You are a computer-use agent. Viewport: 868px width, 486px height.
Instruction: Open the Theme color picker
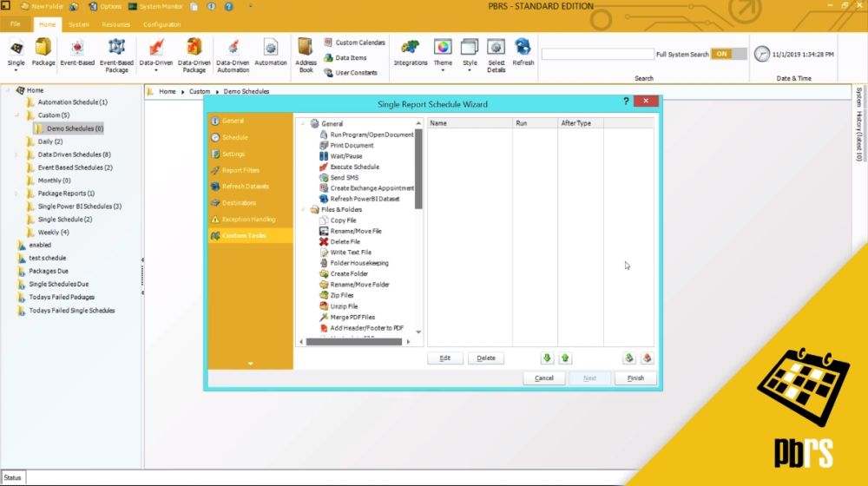443,55
